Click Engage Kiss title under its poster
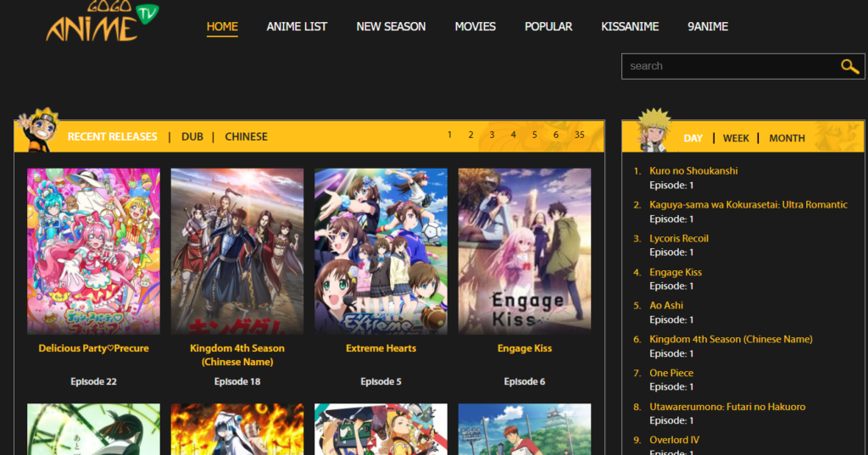Screen dimensions: 868x455 [524, 348]
